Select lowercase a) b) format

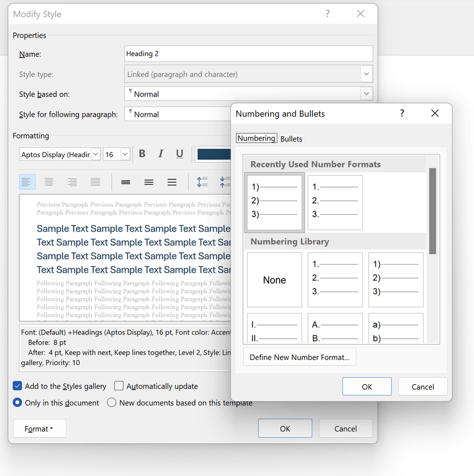point(396,328)
